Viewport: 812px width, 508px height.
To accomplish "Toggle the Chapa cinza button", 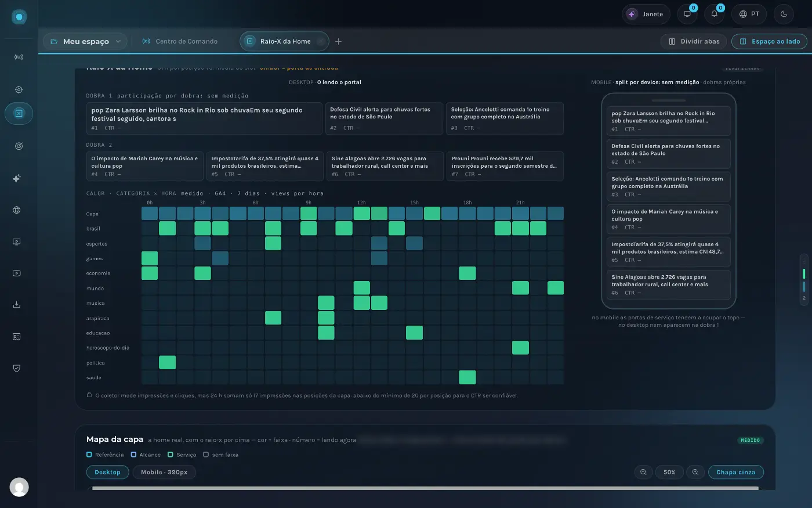I will (735, 472).
